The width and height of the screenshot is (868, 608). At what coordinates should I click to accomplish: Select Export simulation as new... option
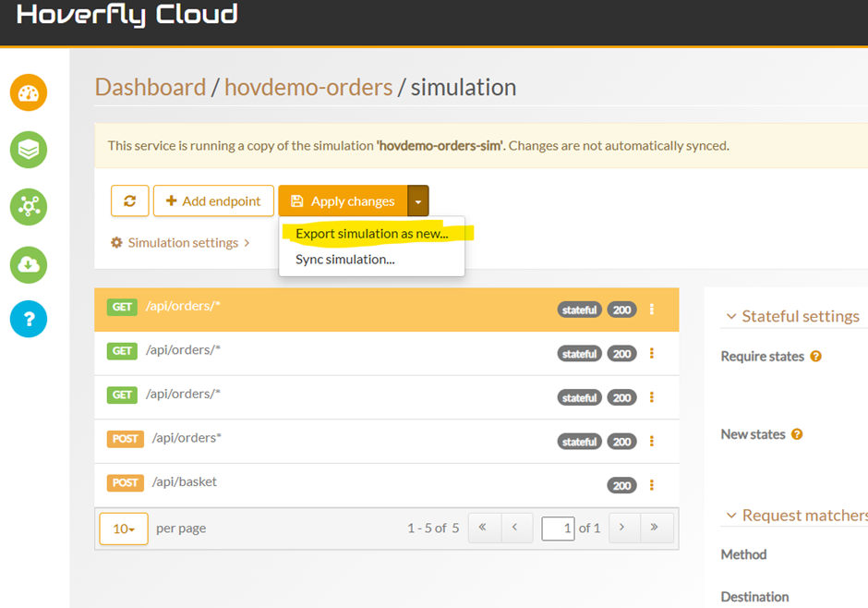[x=371, y=234]
